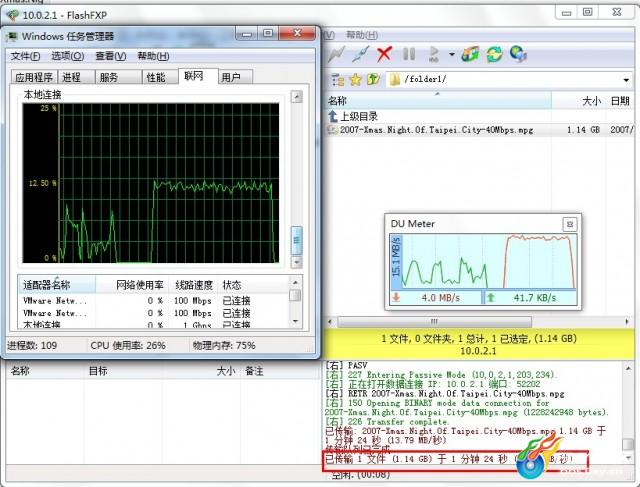Click the /folder1/ path field

point(504,79)
